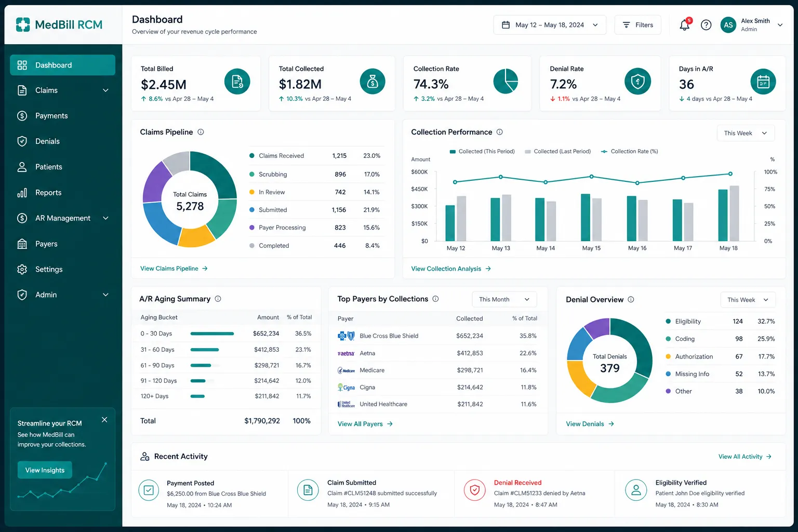Screen dimensions: 798x532
Task: Follow the View Claims Pipeline link
Action: 174,269
